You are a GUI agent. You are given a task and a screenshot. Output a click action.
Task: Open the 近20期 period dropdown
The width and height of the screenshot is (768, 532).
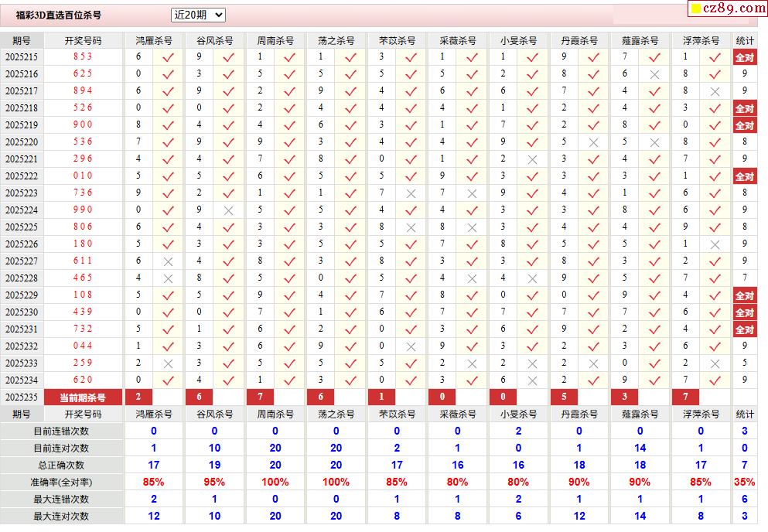[x=198, y=15]
